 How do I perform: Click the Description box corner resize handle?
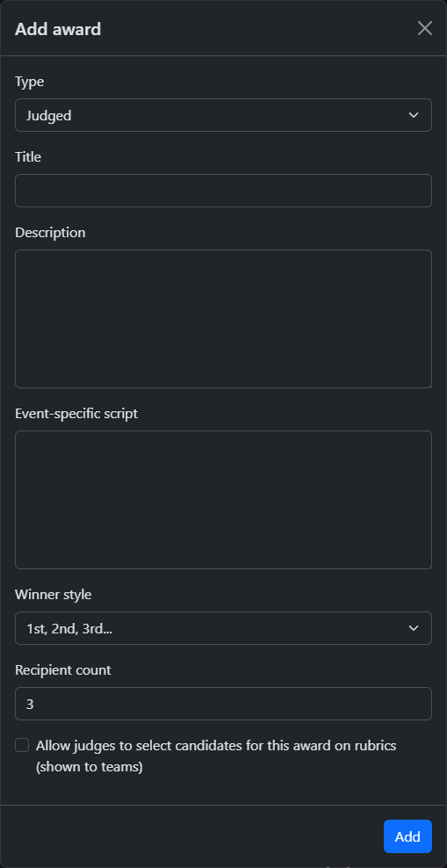point(428,384)
